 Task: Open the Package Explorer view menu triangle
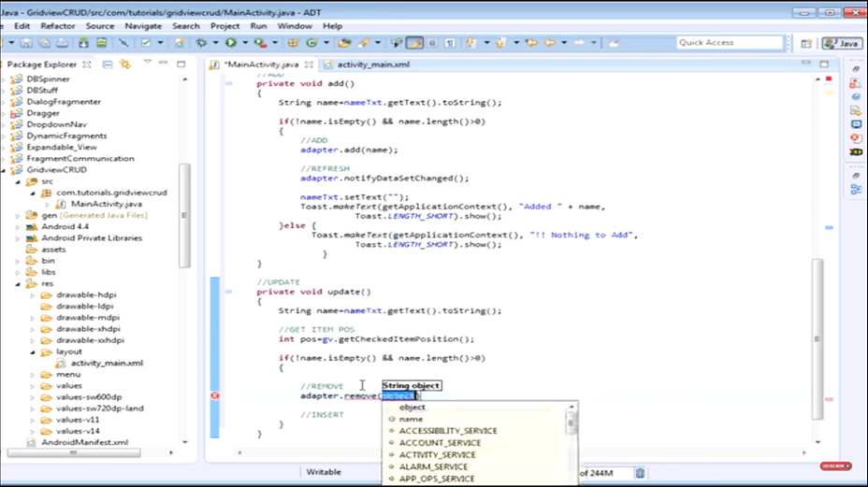(x=147, y=62)
